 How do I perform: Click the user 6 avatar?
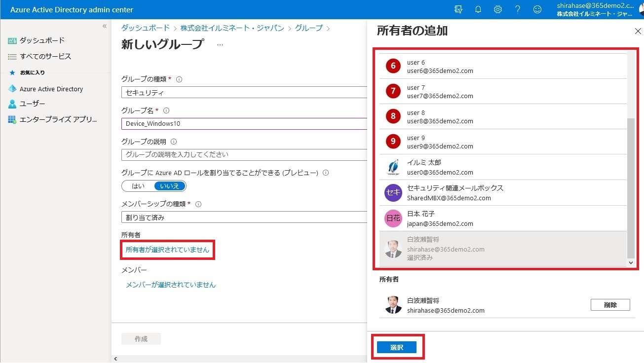393,66
